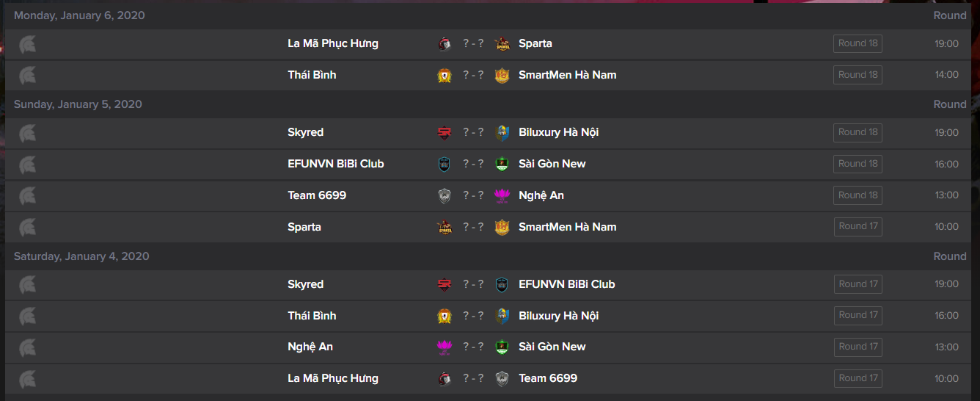Click Sài Gòn New logo in Saturday's 13:00 match
This screenshot has width=980, height=401.
(x=502, y=347)
